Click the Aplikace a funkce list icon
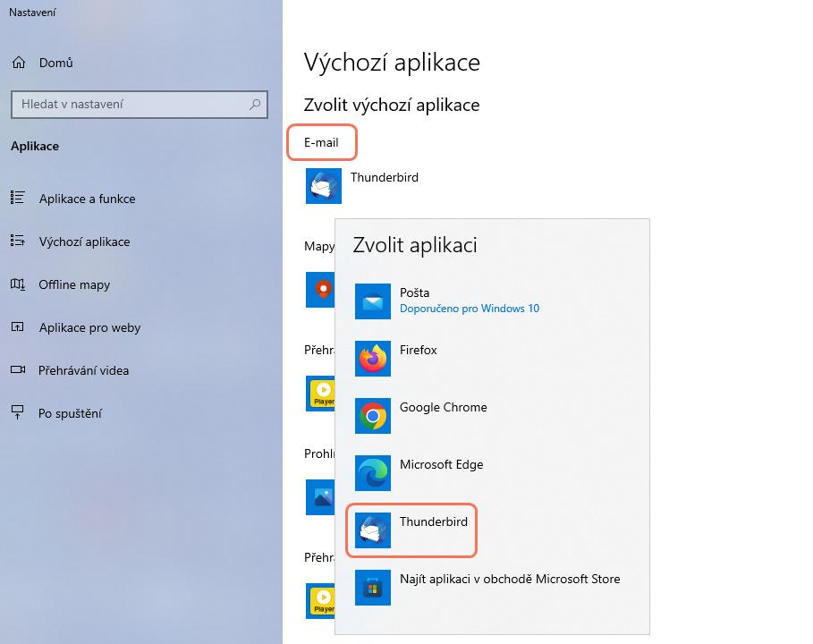The image size is (813, 644). (x=18, y=198)
